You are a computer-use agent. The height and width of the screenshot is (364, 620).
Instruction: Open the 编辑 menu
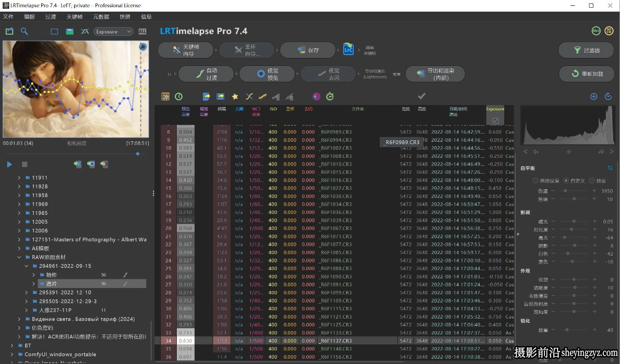click(29, 16)
